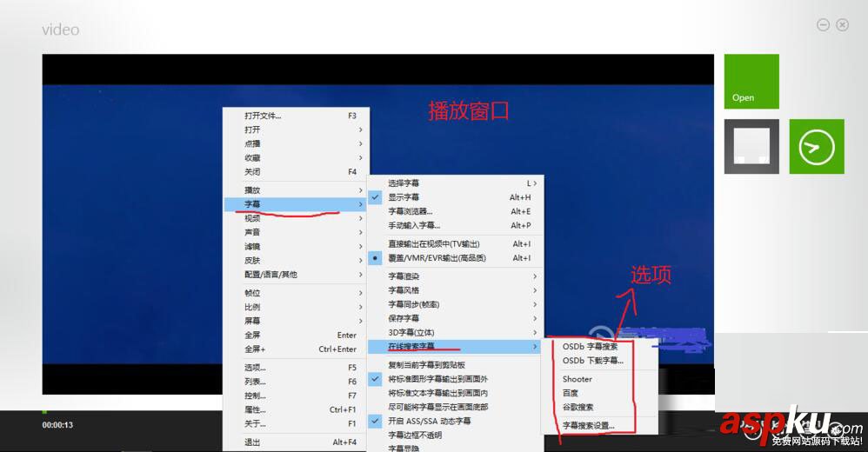Open the 选择字幕 submenu
868x452 pixels.
457,183
